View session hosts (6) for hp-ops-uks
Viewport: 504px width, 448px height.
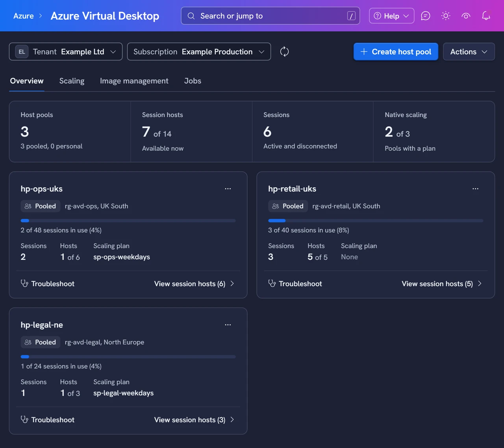[x=195, y=283]
